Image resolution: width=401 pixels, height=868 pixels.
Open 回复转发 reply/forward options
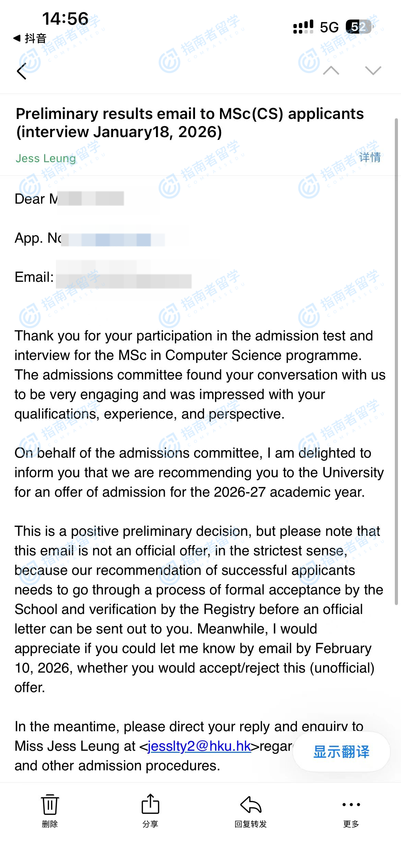(251, 810)
